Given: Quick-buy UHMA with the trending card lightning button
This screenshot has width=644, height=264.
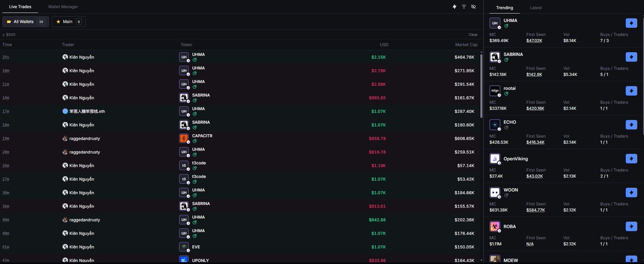Looking at the screenshot, I should [x=632, y=23].
